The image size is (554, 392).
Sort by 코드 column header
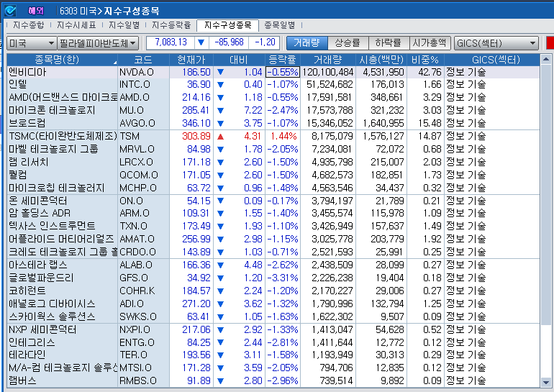[x=143, y=60]
